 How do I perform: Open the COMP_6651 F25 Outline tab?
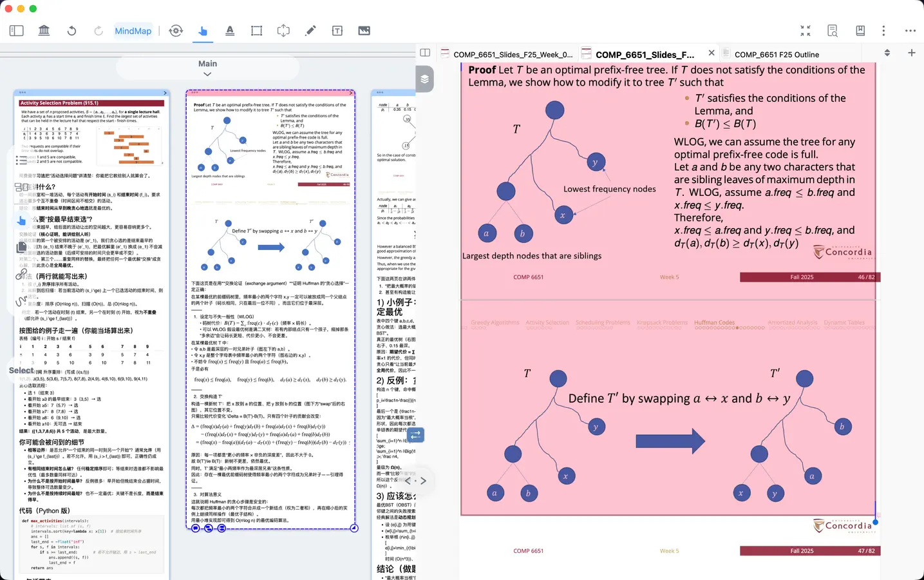(776, 55)
